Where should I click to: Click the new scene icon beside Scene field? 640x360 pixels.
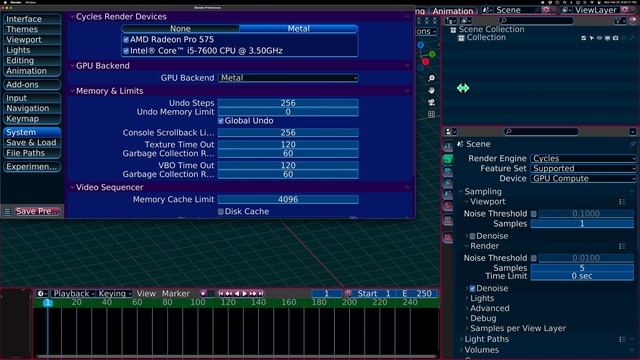546,10
